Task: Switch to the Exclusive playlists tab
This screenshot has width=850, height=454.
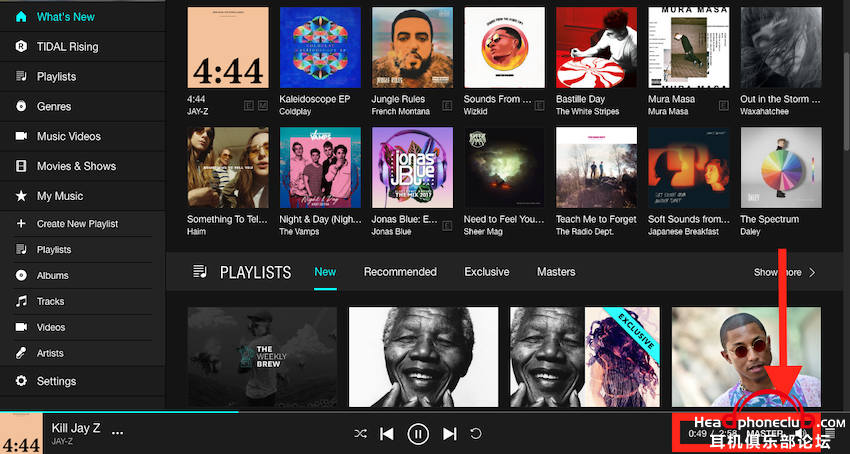Action: tap(487, 272)
